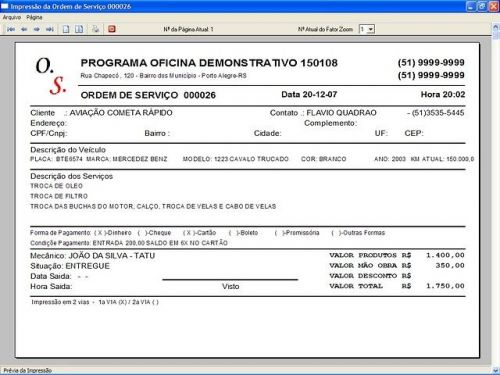Close preview with red stop icon
This screenshot has height=375, width=500.
[112, 29]
